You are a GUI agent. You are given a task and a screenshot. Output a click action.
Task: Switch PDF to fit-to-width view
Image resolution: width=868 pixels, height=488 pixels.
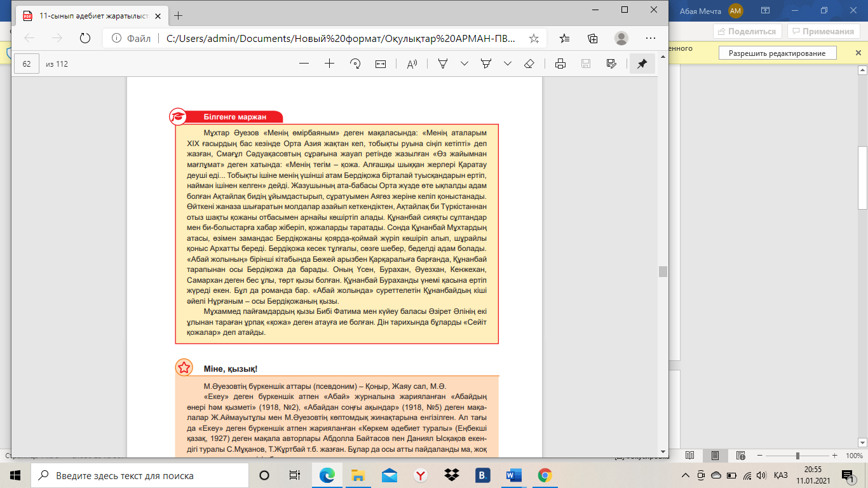381,64
